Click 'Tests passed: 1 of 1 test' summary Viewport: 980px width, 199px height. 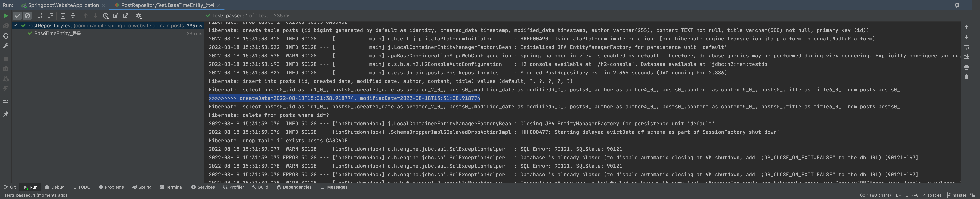point(247,16)
